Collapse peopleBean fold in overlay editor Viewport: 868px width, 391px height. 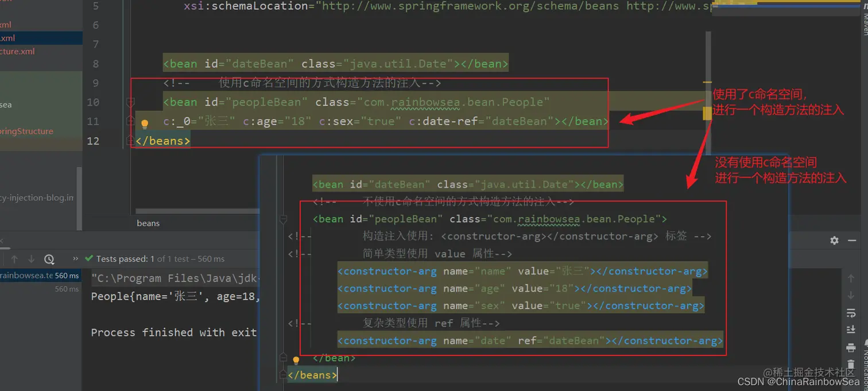coord(283,219)
